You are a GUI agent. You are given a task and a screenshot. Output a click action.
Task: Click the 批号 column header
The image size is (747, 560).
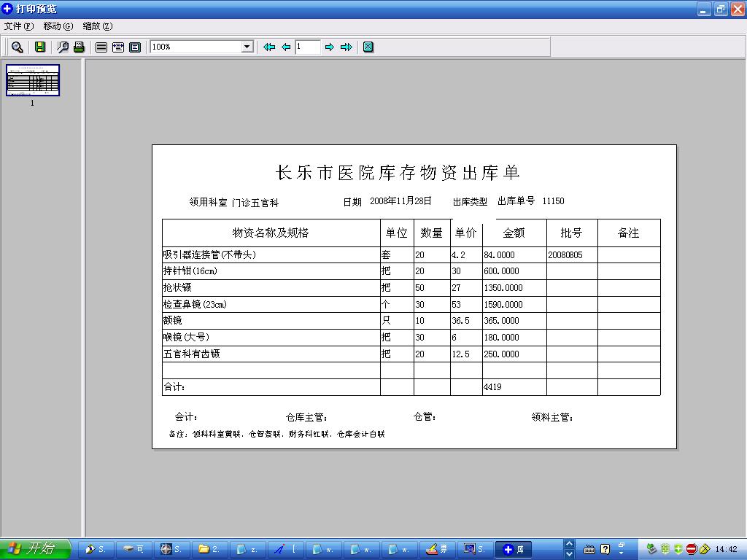click(571, 233)
